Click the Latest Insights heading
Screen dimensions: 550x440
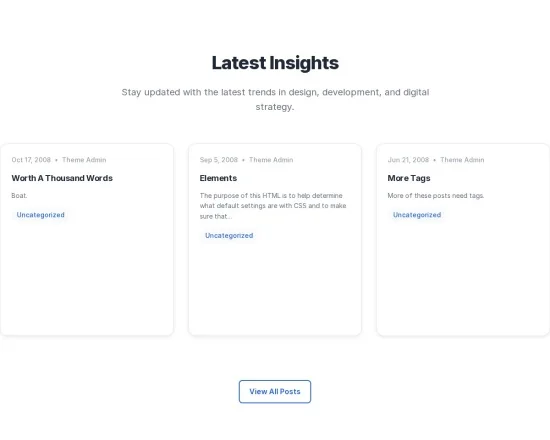click(x=275, y=63)
